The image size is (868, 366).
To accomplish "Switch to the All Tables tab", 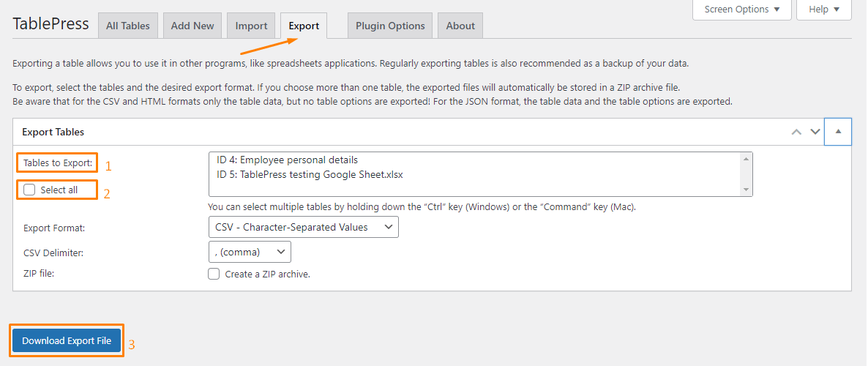I will click(x=127, y=26).
